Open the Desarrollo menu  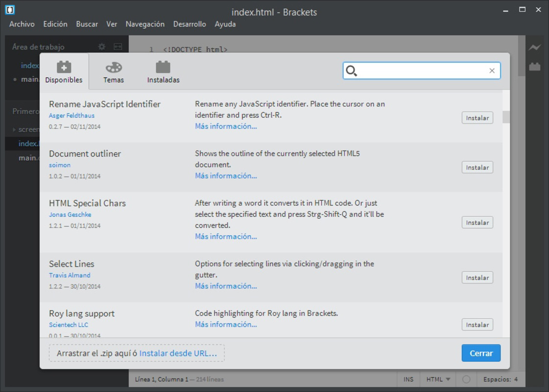coord(190,24)
